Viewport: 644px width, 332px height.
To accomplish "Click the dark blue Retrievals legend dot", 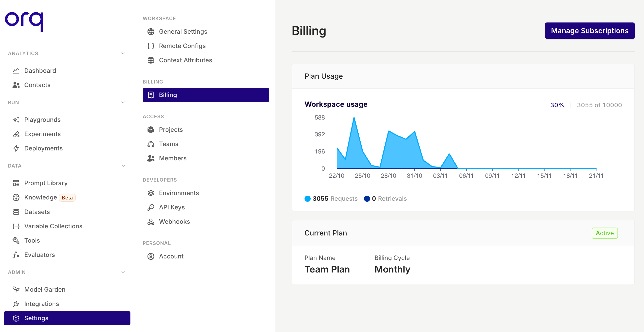I will [x=367, y=199].
